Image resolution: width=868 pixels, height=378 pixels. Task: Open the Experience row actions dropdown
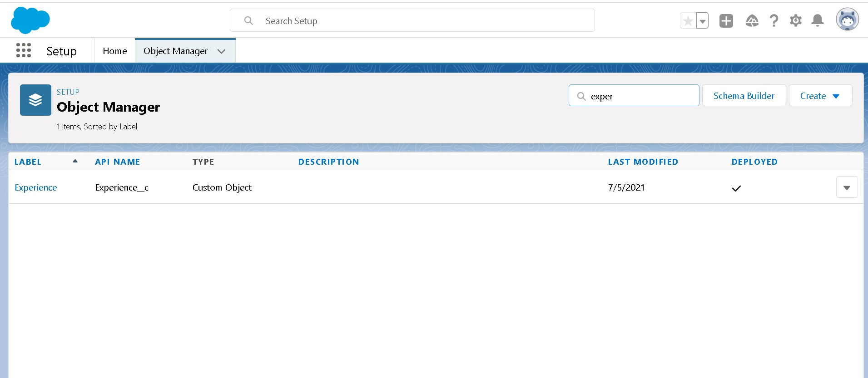click(847, 187)
